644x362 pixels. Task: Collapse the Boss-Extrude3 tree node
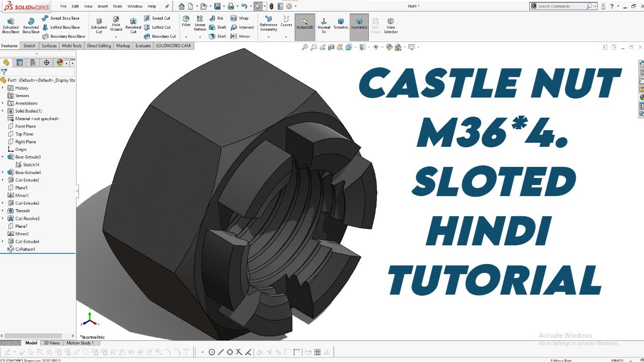(x=3, y=157)
